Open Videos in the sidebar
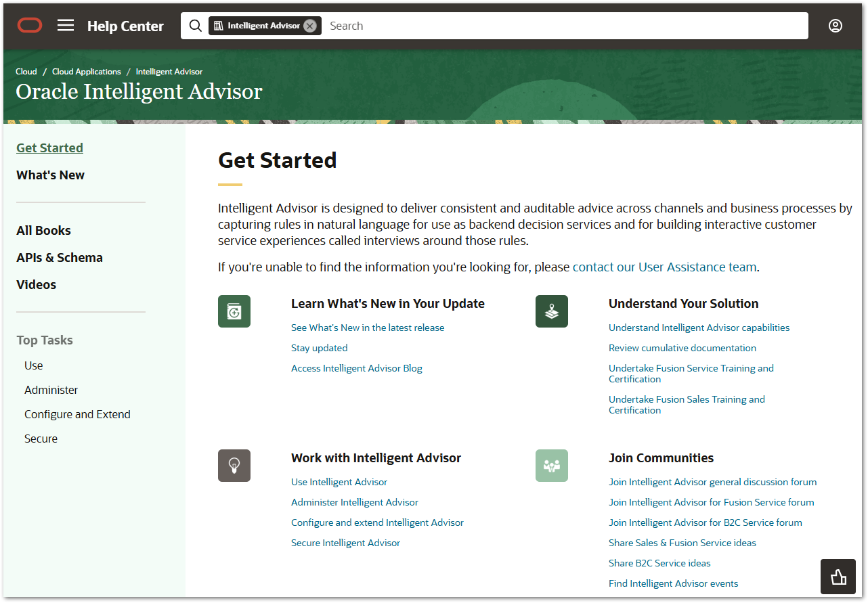This screenshot has width=868, height=603. (37, 285)
